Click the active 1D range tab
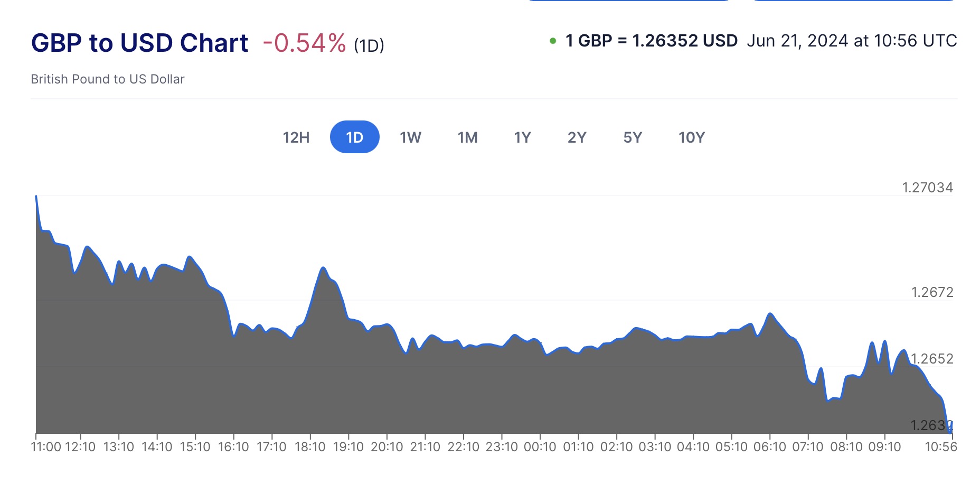This screenshot has height=484, width=980. tap(354, 137)
